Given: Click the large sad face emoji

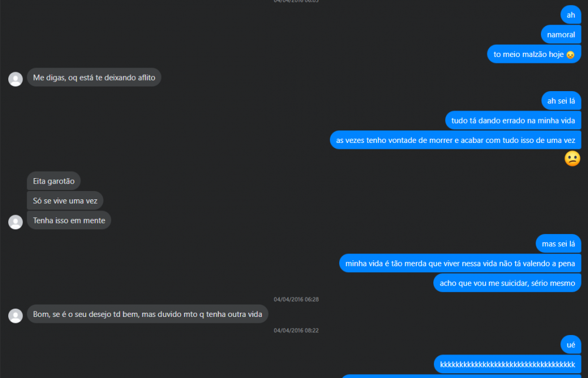Looking at the screenshot, I should coord(572,159).
